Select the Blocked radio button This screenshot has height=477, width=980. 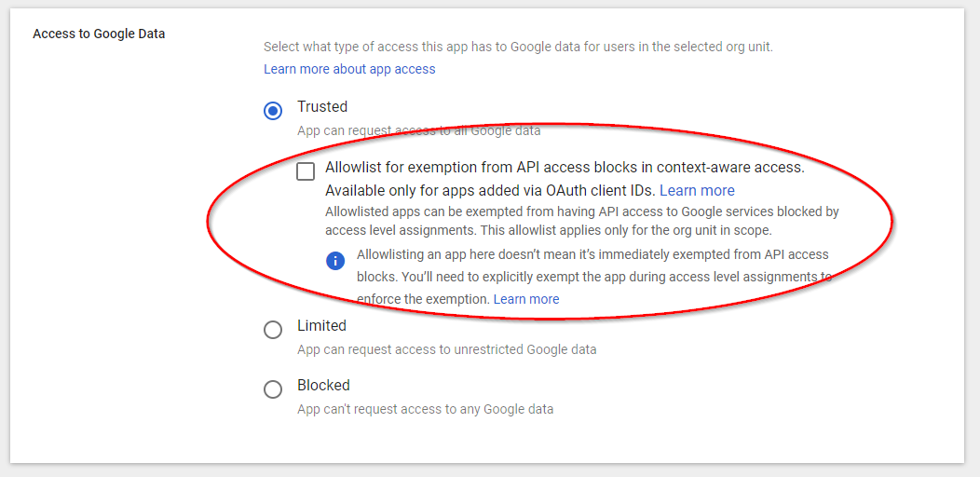pos(273,389)
